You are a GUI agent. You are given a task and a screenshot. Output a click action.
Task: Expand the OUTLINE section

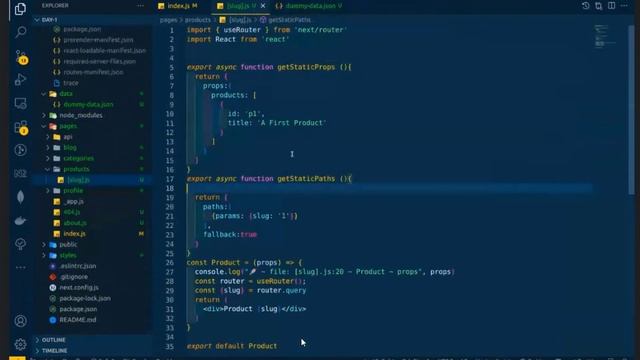click(x=53, y=340)
